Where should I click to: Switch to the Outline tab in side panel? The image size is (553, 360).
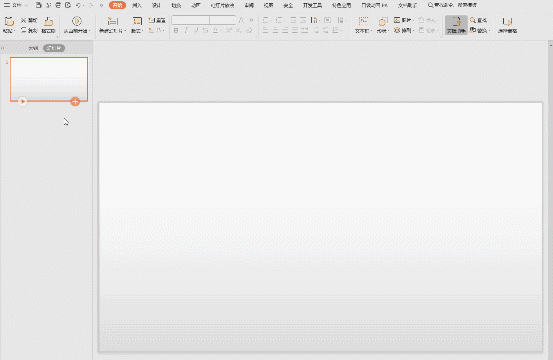pos(34,48)
